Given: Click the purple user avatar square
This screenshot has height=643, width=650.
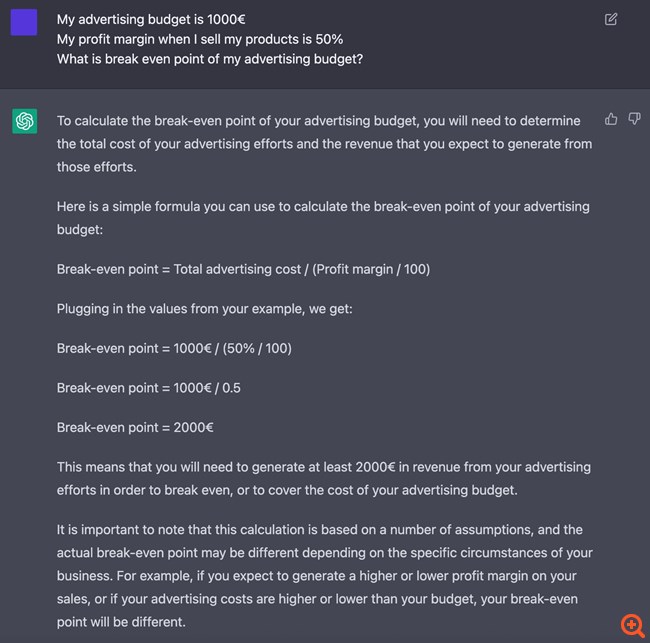Looking at the screenshot, I should [x=24, y=22].
